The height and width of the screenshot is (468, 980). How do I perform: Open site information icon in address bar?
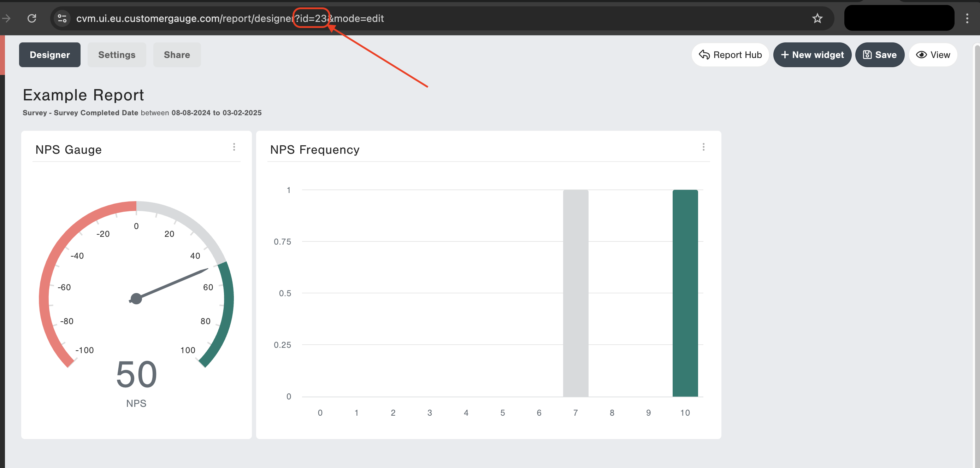(x=61, y=18)
